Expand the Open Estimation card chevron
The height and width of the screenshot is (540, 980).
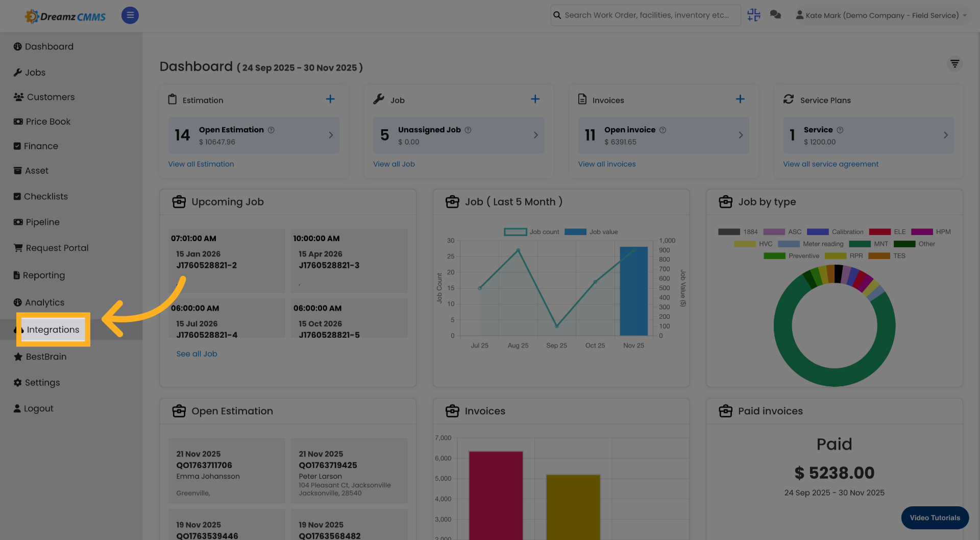click(x=330, y=135)
